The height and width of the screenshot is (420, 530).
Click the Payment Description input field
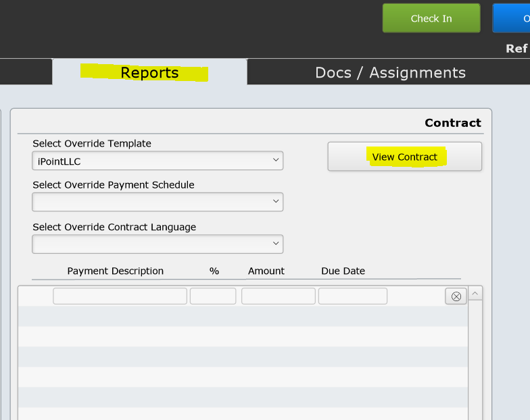tap(120, 296)
